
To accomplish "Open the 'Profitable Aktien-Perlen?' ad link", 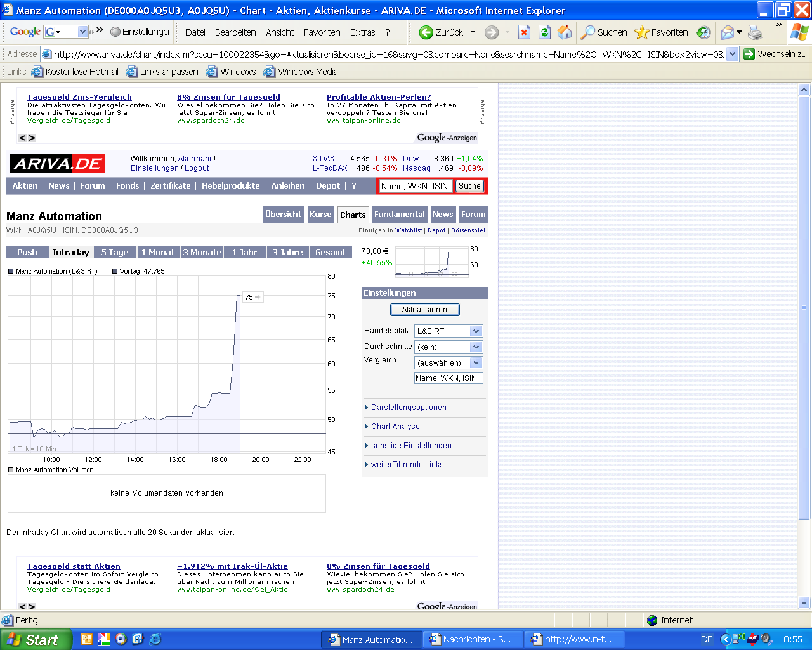I will (379, 97).
